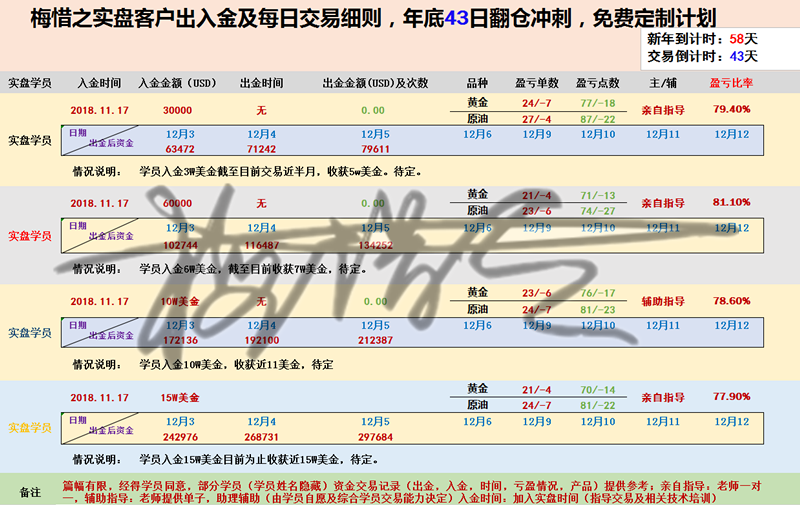Select the balance value 71242
This screenshot has width=800, height=505.
pyautogui.click(x=261, y=149)
